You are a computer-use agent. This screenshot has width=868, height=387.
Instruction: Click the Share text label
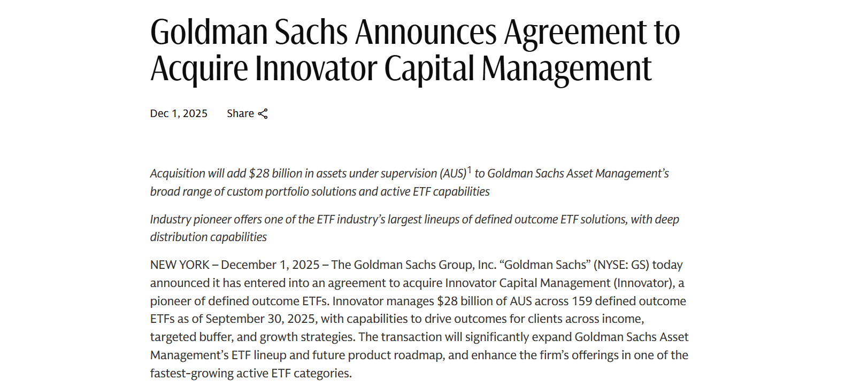coord(240,114)
